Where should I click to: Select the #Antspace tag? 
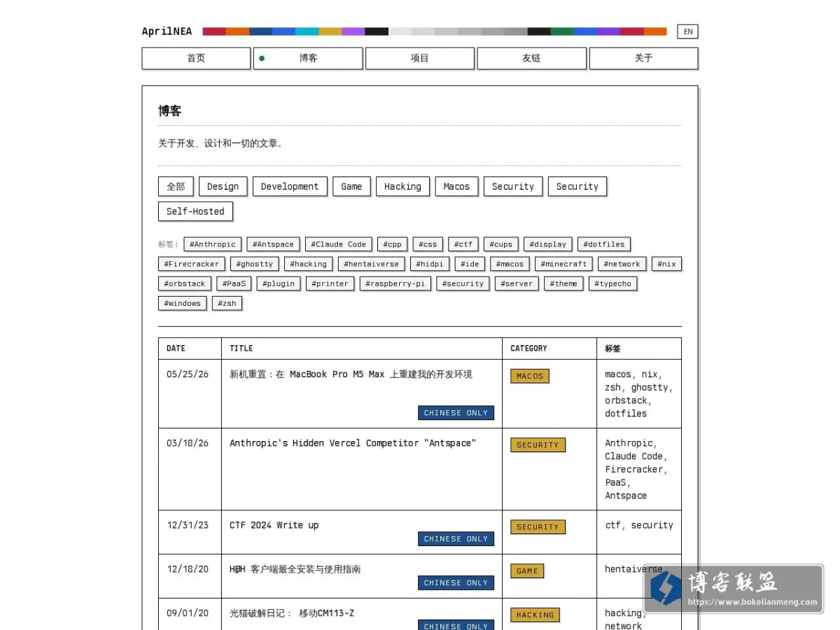tap(274, 244)
